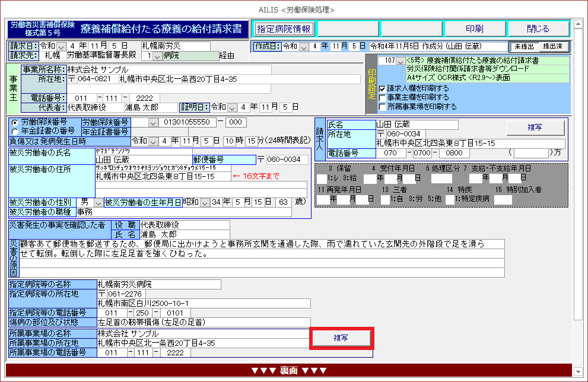Click 複写 button in 請求人 section

[x=536, y=128]
